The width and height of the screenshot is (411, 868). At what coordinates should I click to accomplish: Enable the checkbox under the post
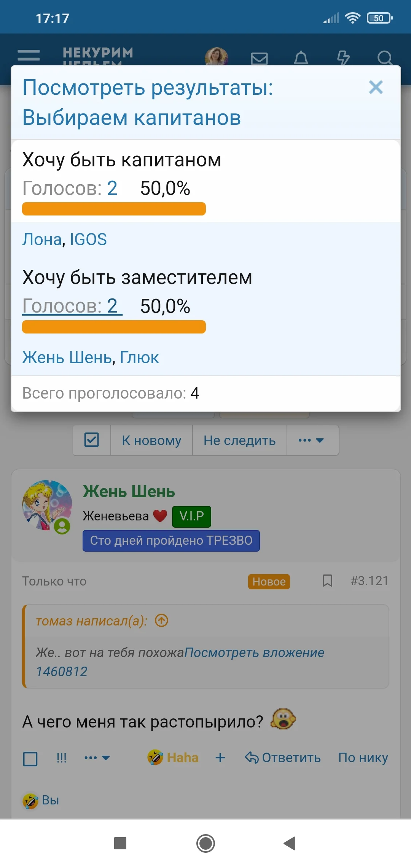tap(30, 758)
